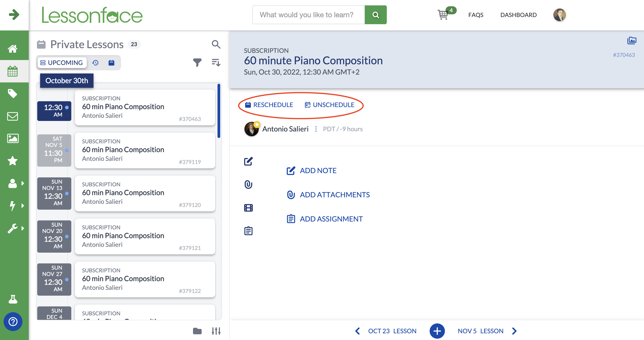Focus the 'What would you like to learn?' search field
This screenshot has width=644, height=340.
309,15
